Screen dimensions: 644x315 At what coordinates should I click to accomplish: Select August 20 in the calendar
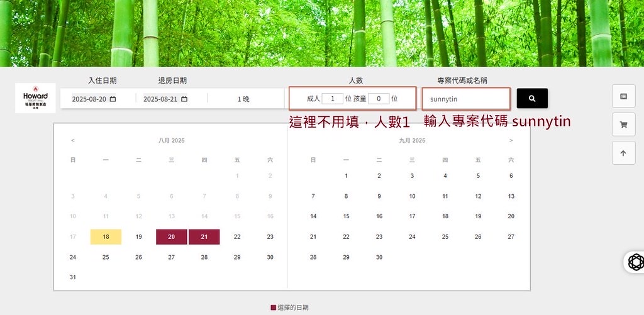pyautogui.click(x=172, y=236)
